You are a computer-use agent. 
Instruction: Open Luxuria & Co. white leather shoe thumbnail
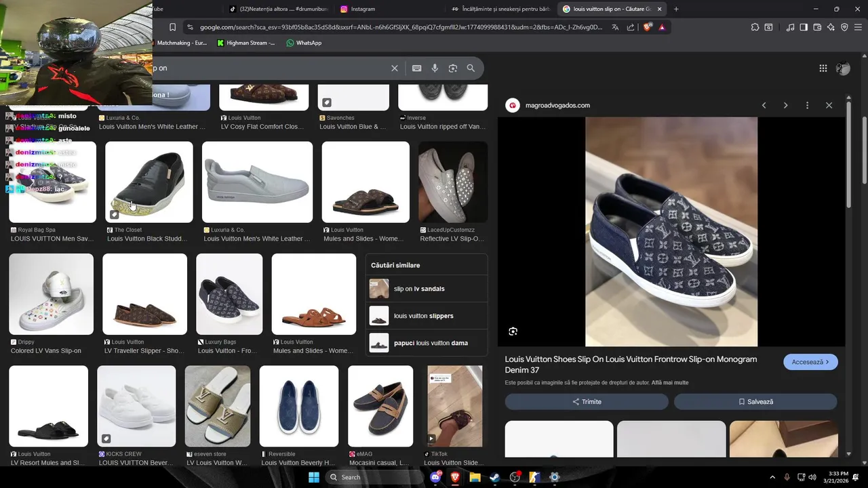click(x=257, y=182)
